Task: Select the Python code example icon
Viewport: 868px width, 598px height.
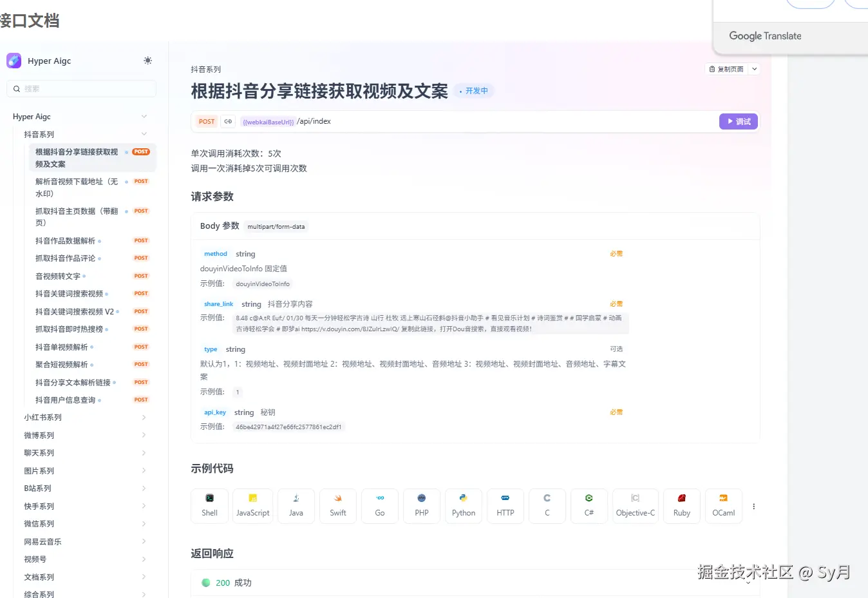Action: [464, 506]
